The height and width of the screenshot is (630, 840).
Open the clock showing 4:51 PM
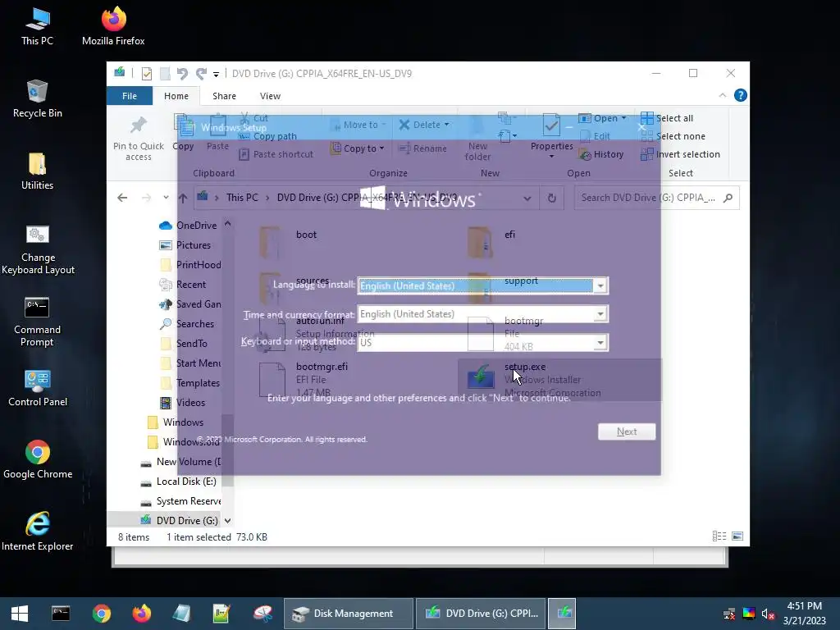804,614
